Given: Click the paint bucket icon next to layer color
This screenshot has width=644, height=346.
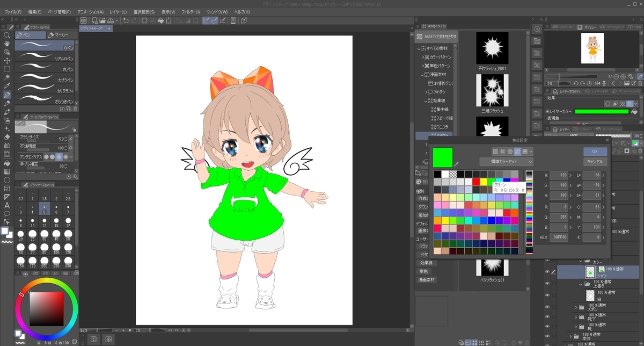Looking at the screenshot, I should pyautogui.click(x=635, y=112).
